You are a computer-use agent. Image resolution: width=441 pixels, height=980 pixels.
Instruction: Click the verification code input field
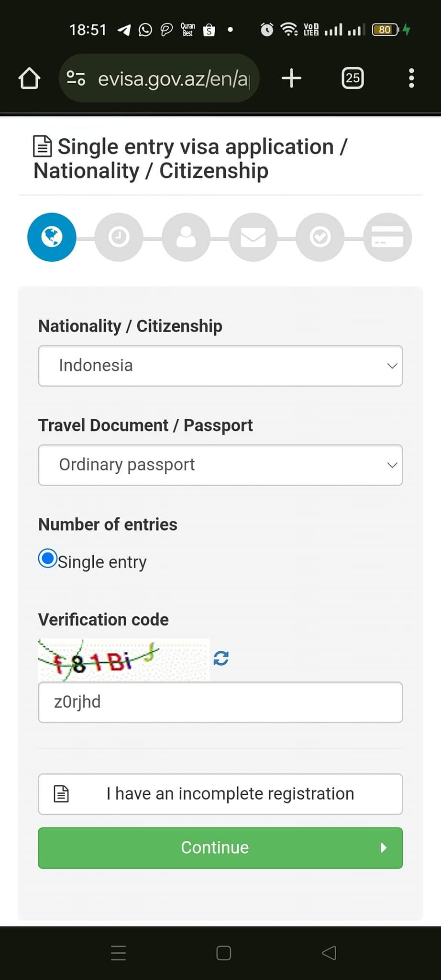pyautogui.click(x=220, y=702)
